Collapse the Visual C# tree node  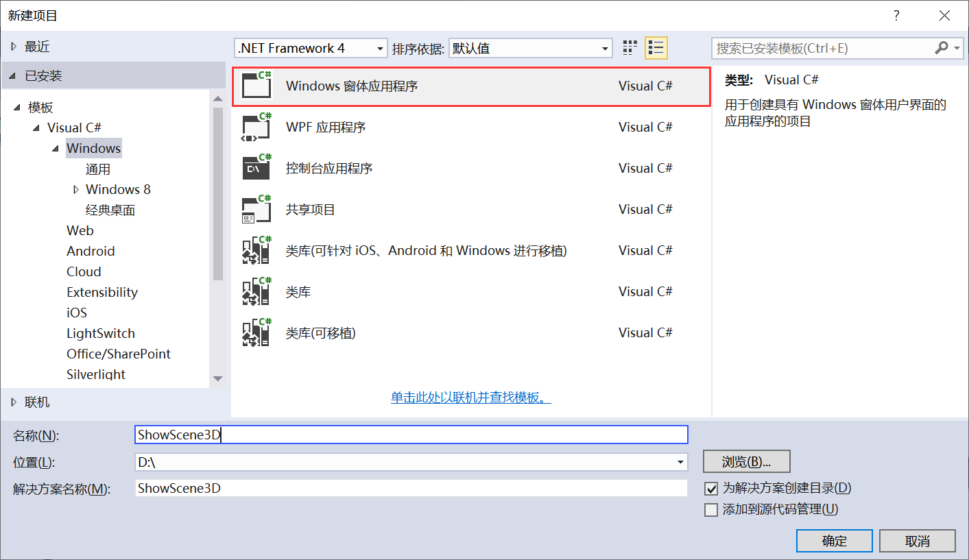pos(36,128)
